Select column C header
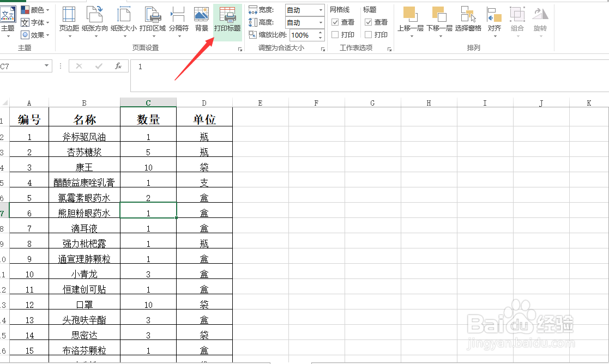Screen dimensions: 609x364 (148, 103)
